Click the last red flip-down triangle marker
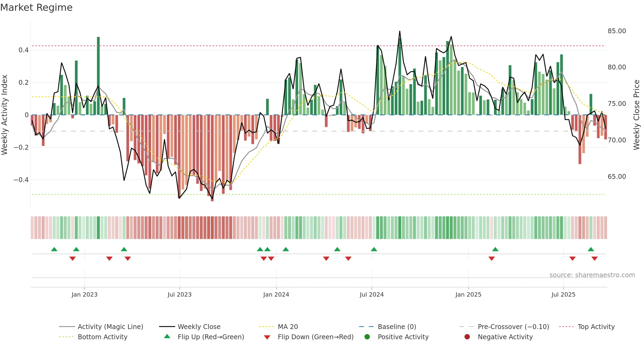644x362 pixels. [595, 258]
